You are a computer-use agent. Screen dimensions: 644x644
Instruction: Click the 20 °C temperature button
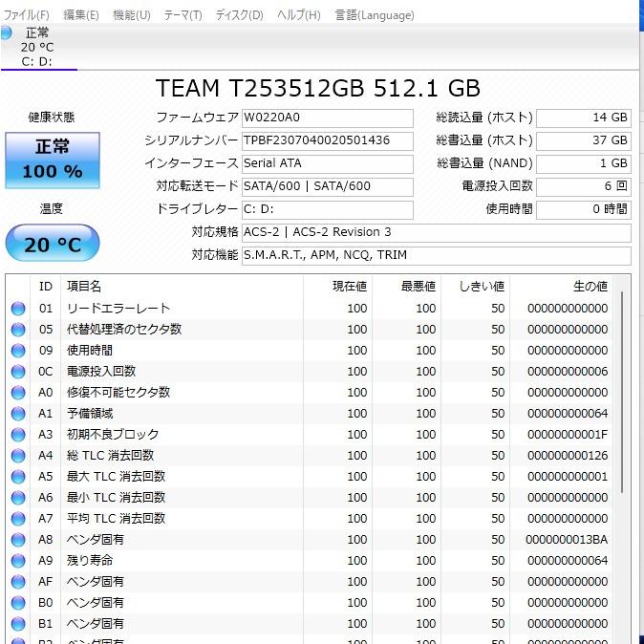(53, 243)
